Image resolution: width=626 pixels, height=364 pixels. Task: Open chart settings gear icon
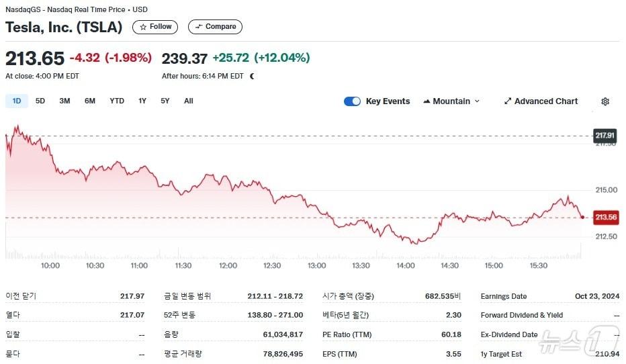[x=605, y=101]
